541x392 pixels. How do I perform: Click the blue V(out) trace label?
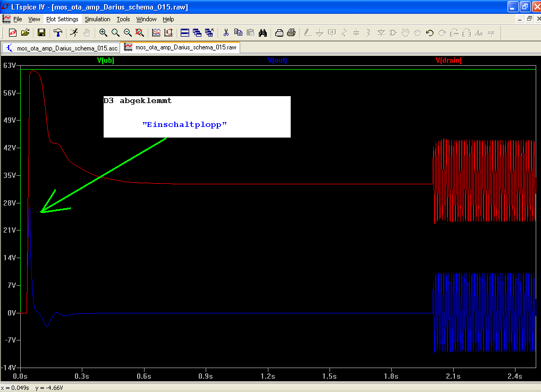(x=277, y=61)
